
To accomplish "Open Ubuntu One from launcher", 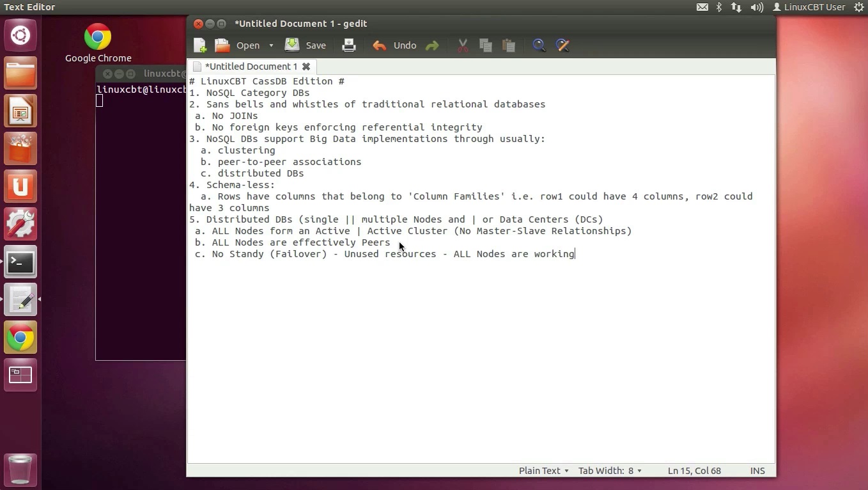I will [x=20, y=186].
